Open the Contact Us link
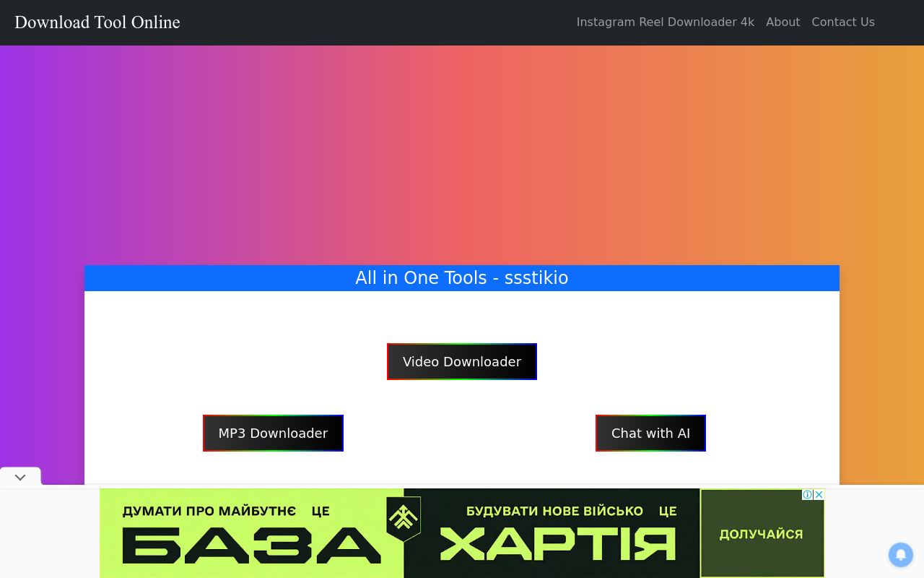This screenshot has height=578, width=924. pos(843,22)
